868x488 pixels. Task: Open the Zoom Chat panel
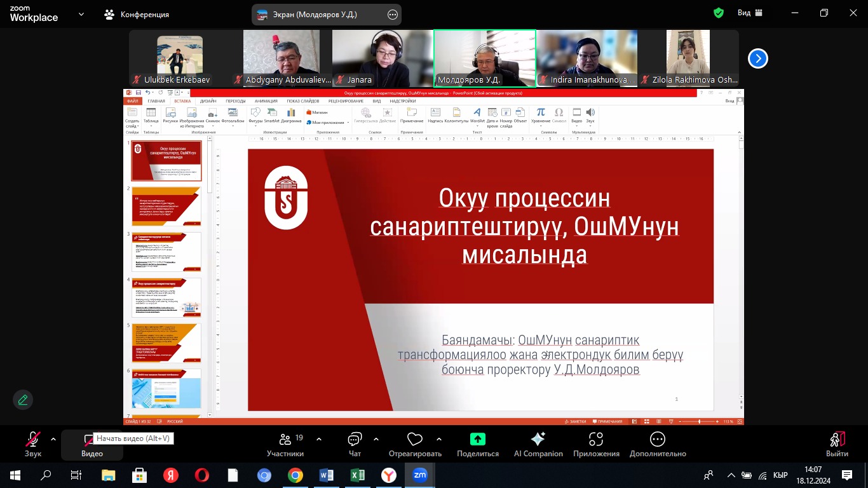point(355,440)
